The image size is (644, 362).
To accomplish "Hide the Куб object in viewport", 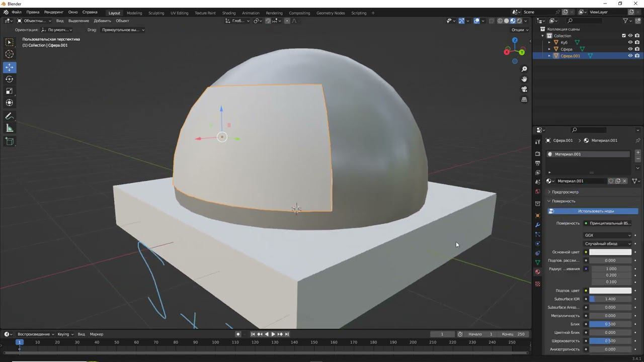I will coord(630,42).
